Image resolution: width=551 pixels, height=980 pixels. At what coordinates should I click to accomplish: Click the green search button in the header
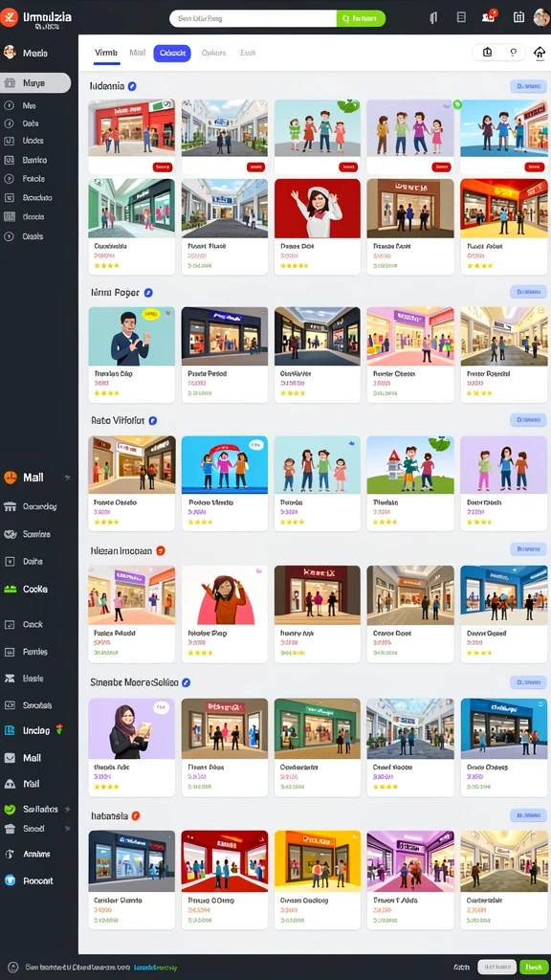point(361,18)
